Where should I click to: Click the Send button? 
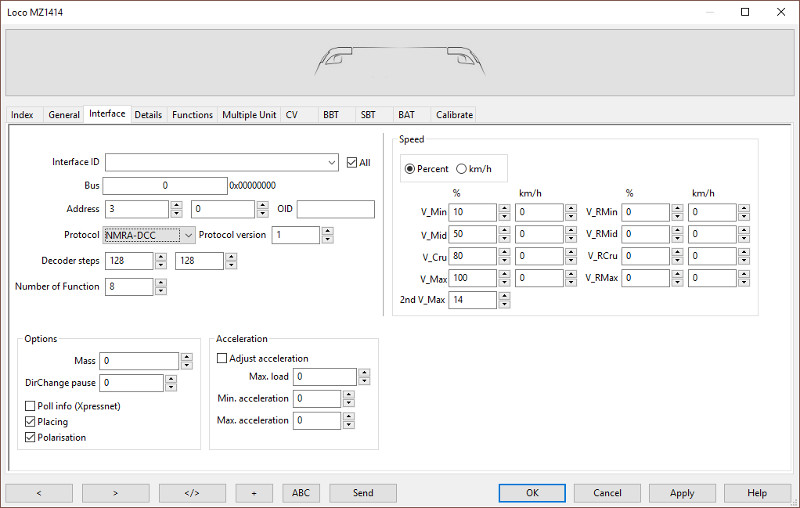coord(363,493)
